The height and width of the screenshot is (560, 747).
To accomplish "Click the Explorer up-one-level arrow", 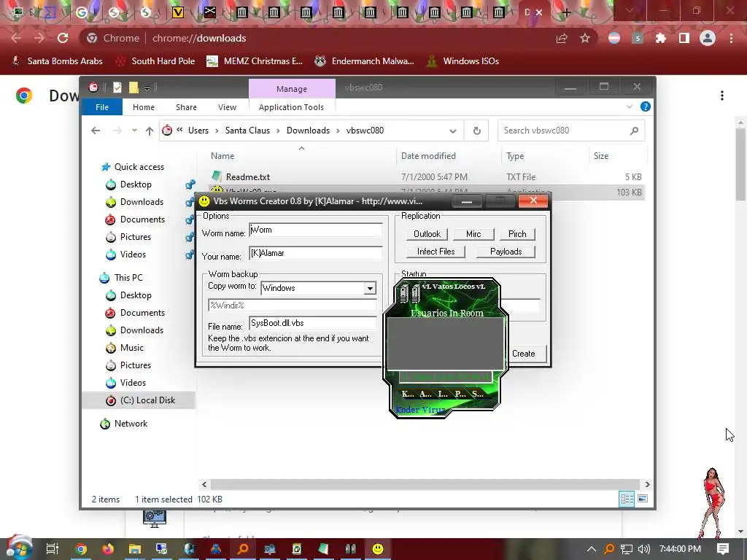I will [150, 131].
